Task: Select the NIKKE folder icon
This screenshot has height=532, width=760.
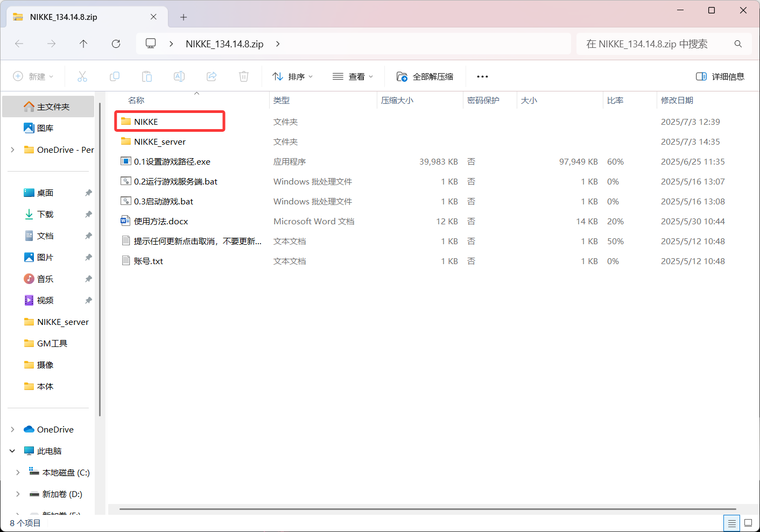Action: [x=126, y=122]
